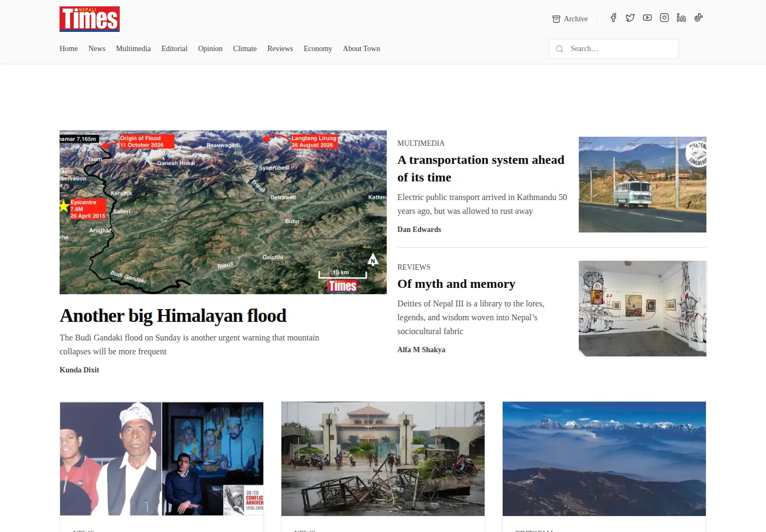Focus the Search input field
Screen dimensions: 766x532
pyautogui.click(x=614, y=49)
